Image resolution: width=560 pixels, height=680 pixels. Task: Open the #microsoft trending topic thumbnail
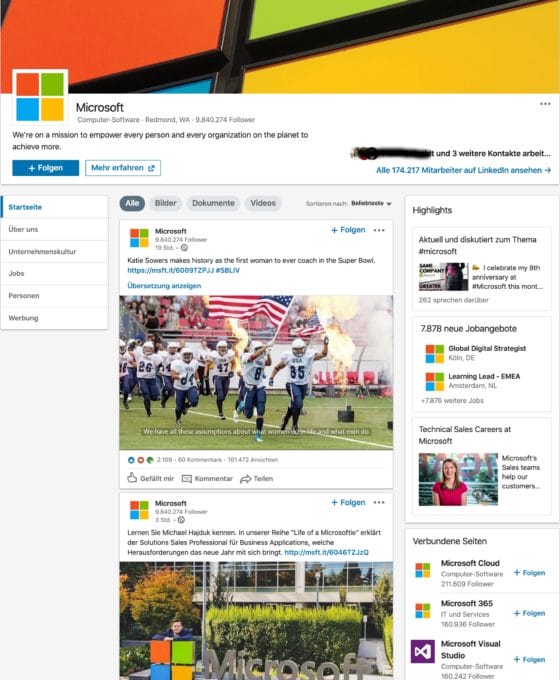pyautogui.click(x=443, y=276)
